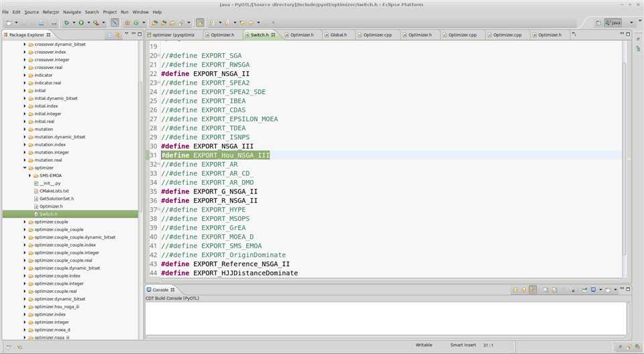This screenshot has height=354, width=644.
Task: Click the Print toolbar icon
Action: click(x=42, y=23)
